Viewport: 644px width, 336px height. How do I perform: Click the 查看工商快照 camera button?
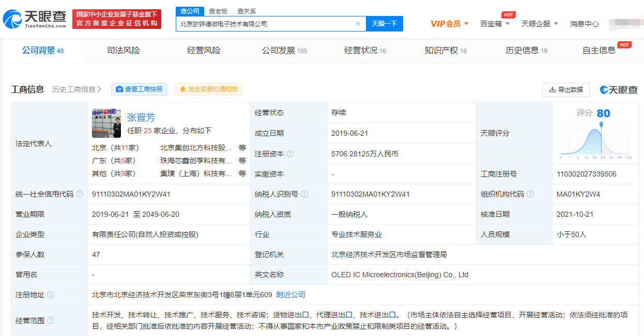139,89
